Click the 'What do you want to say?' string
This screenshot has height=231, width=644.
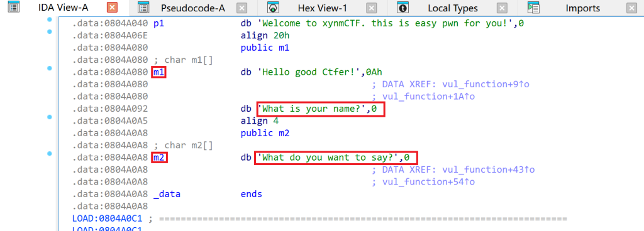click(x=330, y=158)
